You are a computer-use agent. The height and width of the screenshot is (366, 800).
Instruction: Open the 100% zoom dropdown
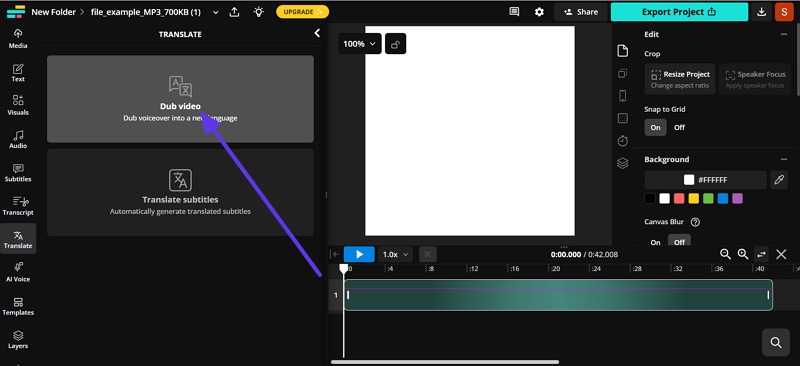coord(360,44)
